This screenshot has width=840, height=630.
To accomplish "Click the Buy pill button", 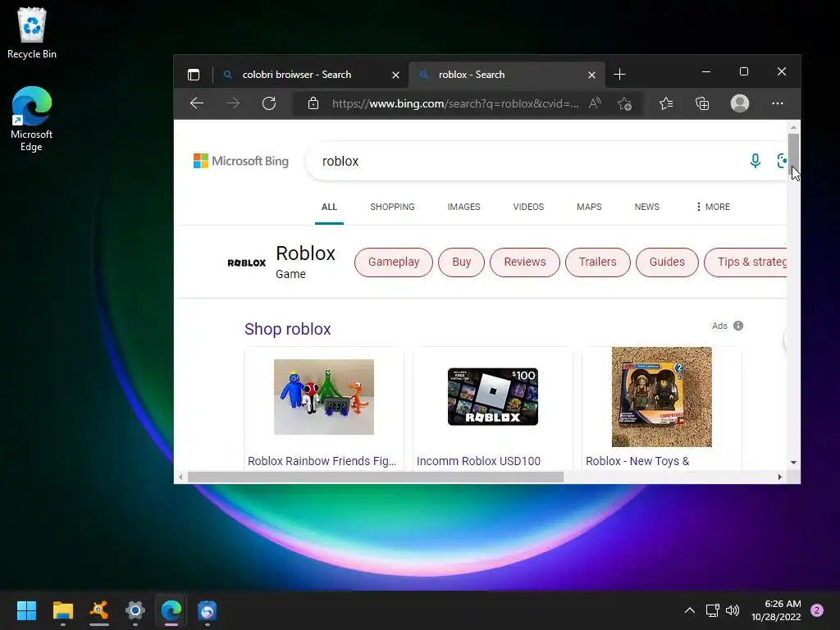I will pyautogui.click(x=461, y=262).
